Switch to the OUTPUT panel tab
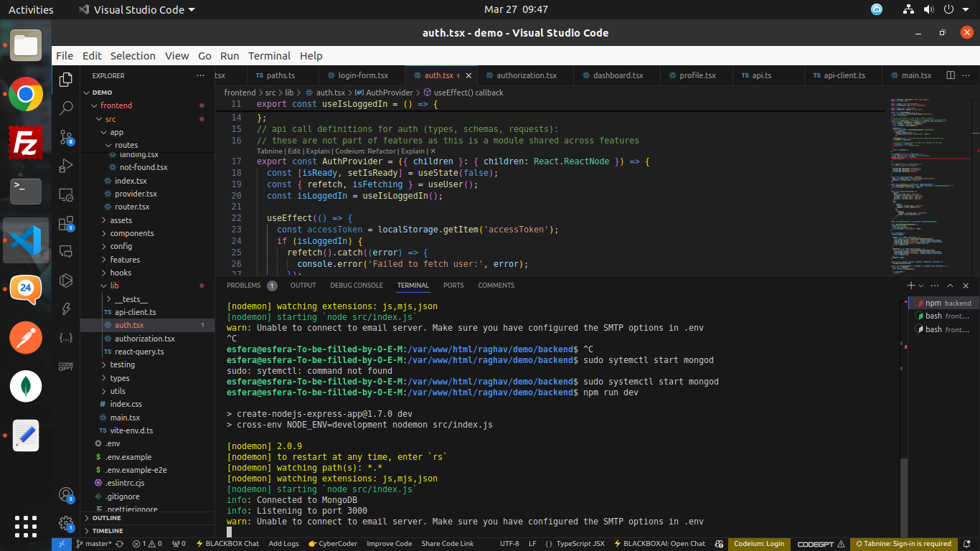 pyautogui.click(x=303, y=286)
